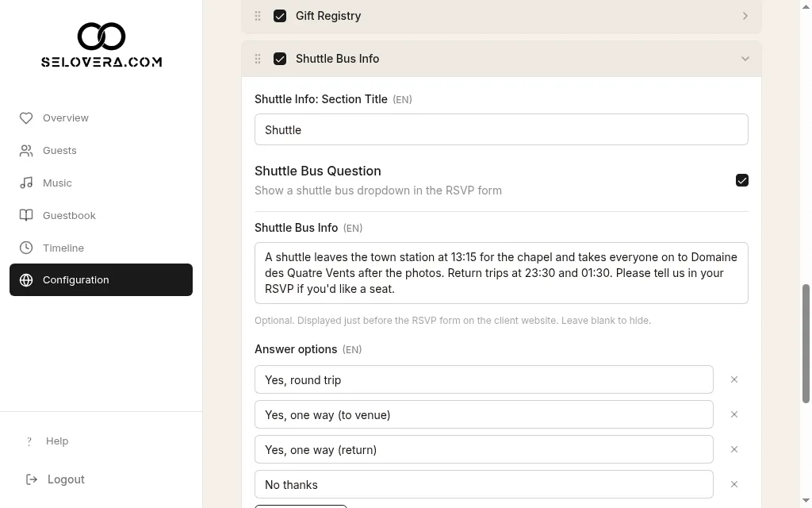
Task: Click the Shuttle Bus Info section header title
Action: point(337,59)
